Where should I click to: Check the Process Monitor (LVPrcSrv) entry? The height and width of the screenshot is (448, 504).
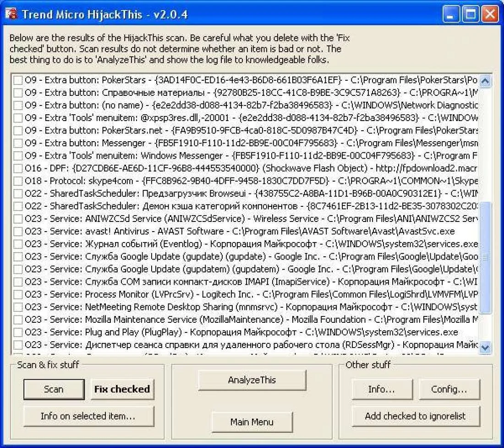[18, 294]
